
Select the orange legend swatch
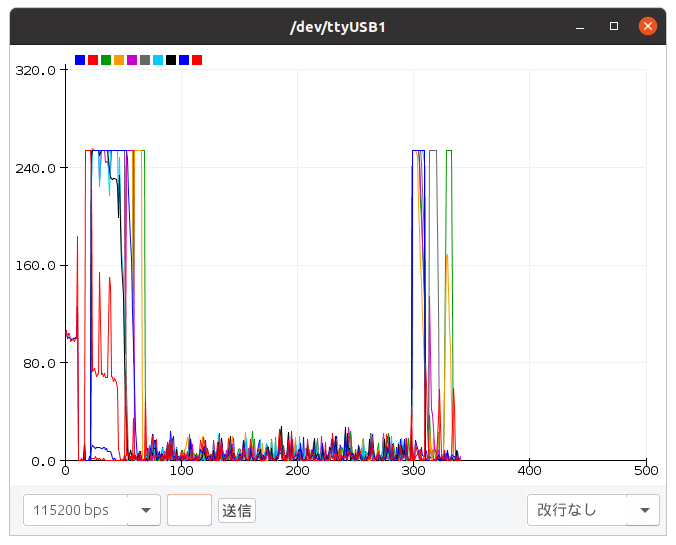point(119,60)
